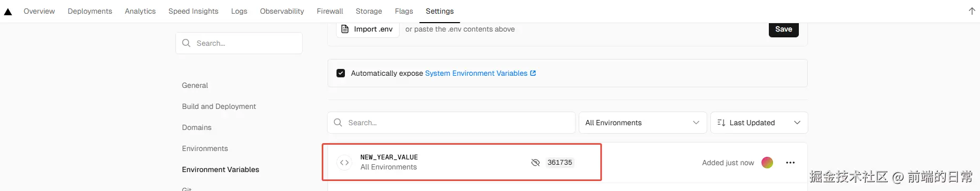Image resolution: width=980 pixels, height=191 pixels.
Task: Open the System Environment Variables link
Action: click(480, 73)
